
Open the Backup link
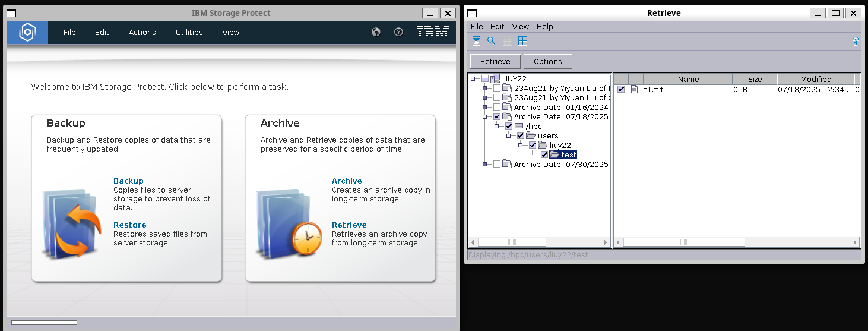(x=128, y=181)
